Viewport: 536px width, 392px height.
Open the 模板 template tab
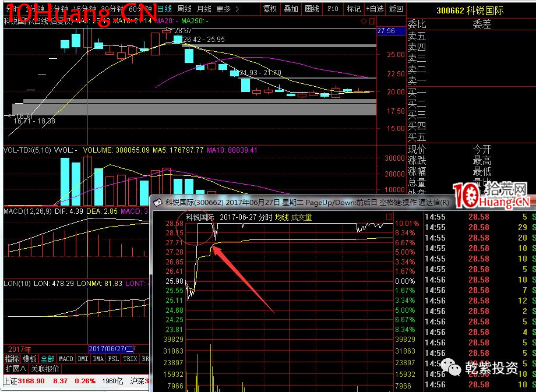(x=29, y=359)
